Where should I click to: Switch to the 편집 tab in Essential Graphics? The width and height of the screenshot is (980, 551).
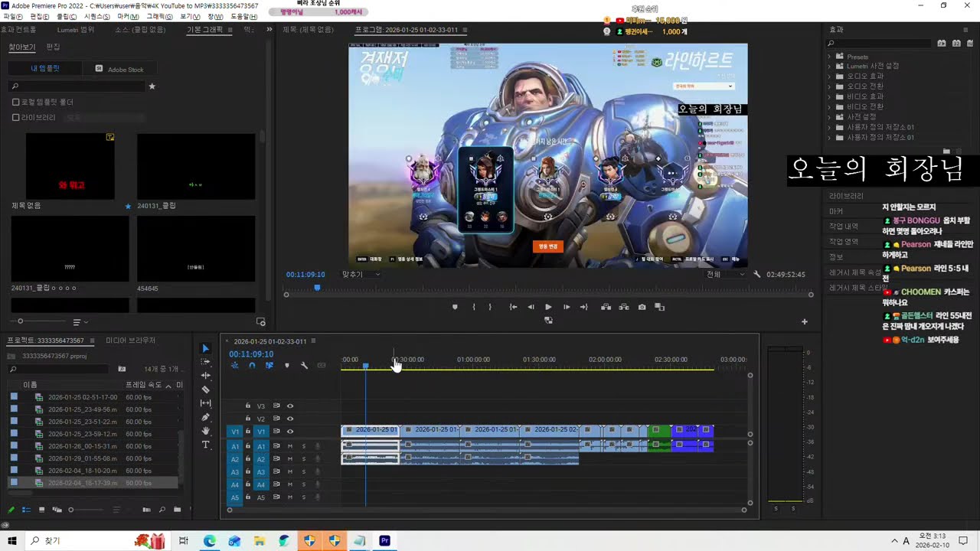click(53, 47)
